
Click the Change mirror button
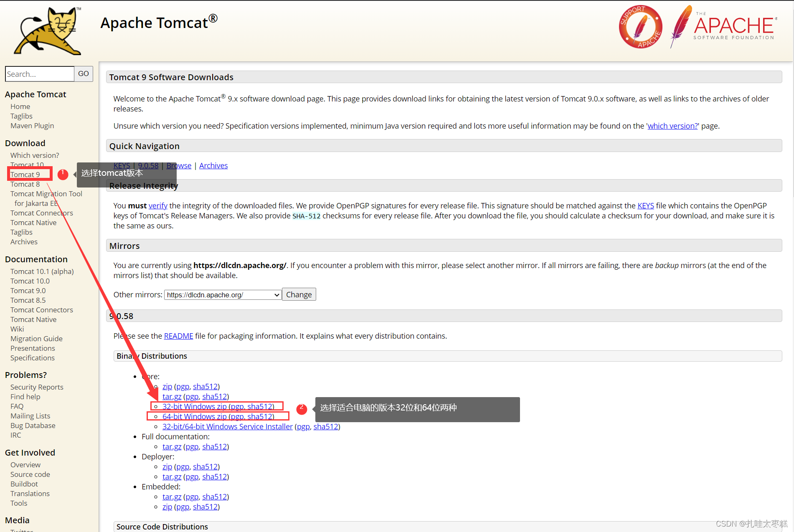pyautogui.click(x=299, y=294)
